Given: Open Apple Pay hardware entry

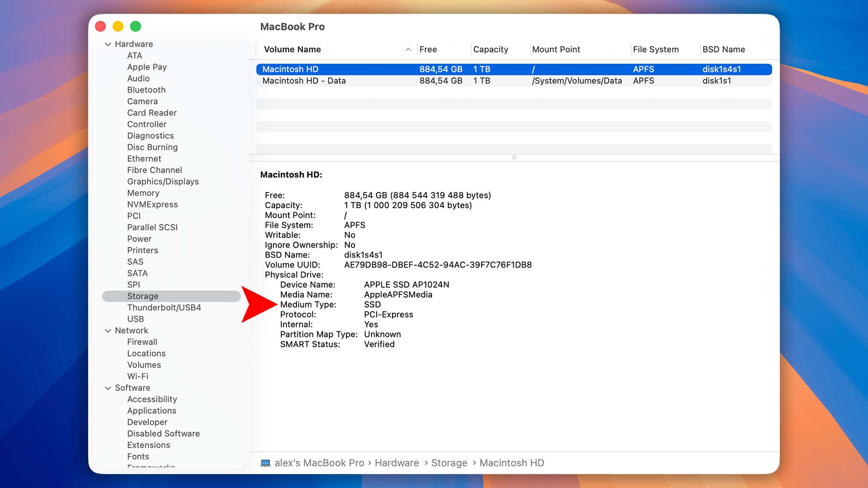Looking at the screenshot, I should (x=147, y=67).
